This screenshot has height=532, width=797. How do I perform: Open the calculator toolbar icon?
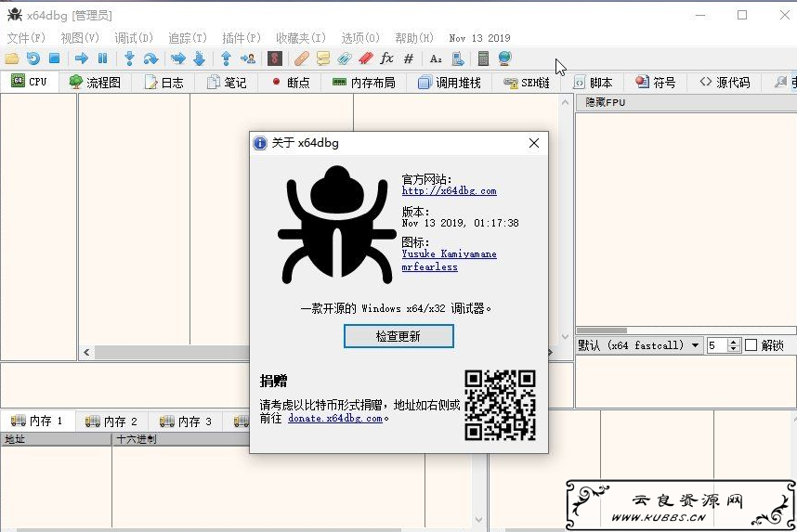point(483,58)
